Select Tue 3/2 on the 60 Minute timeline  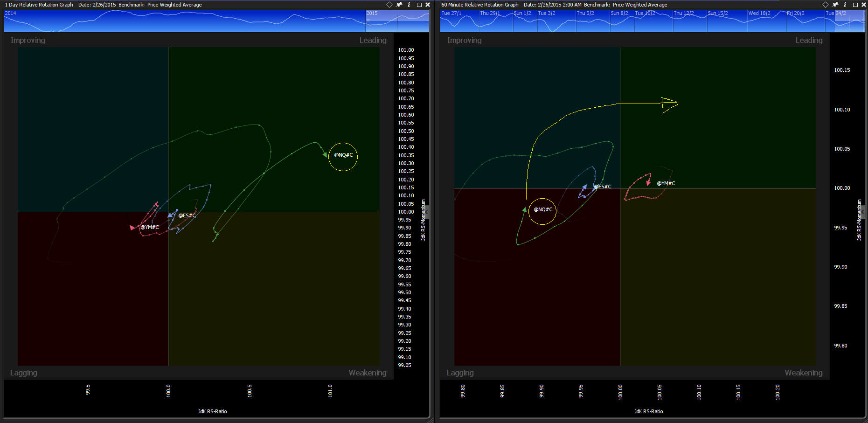(x=547, y=13)
